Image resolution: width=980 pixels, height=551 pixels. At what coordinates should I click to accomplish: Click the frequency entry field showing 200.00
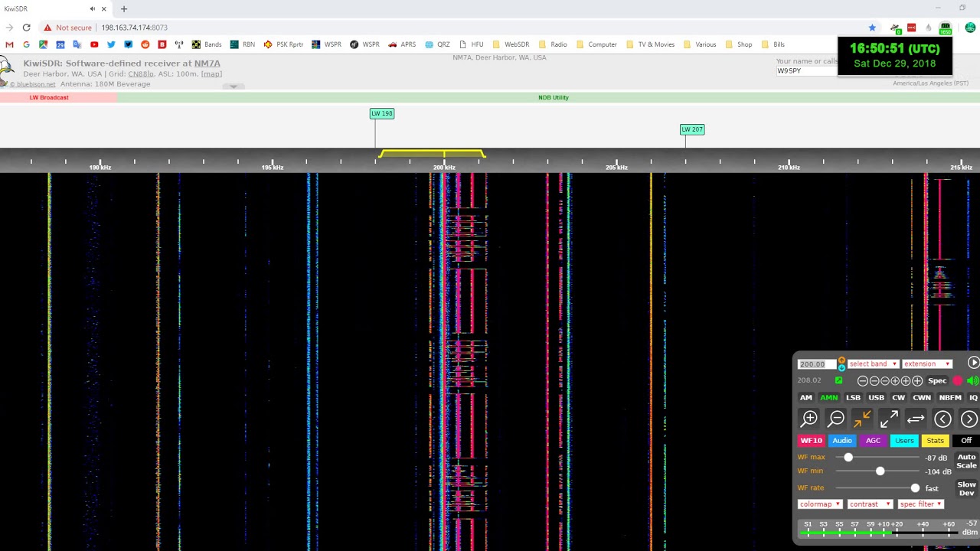pos(817,364)
